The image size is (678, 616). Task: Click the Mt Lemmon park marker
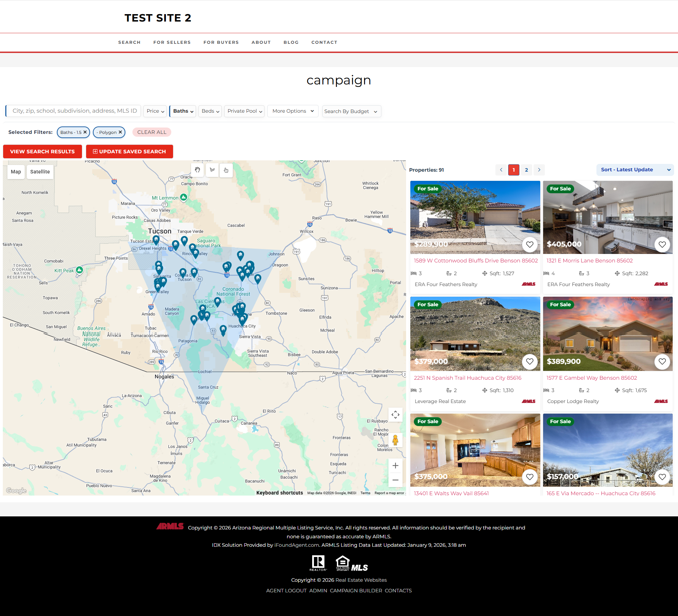(184, 197)
